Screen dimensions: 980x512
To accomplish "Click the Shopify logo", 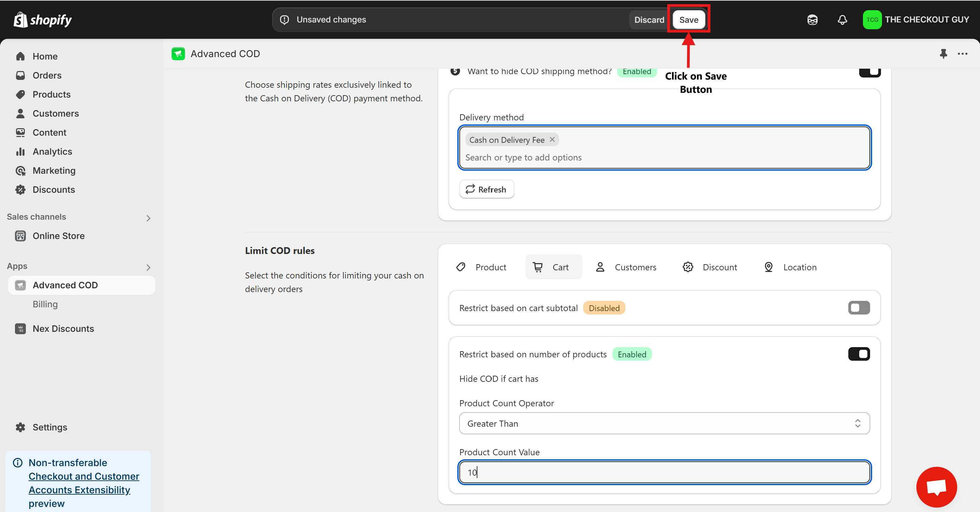I will 43,20.
